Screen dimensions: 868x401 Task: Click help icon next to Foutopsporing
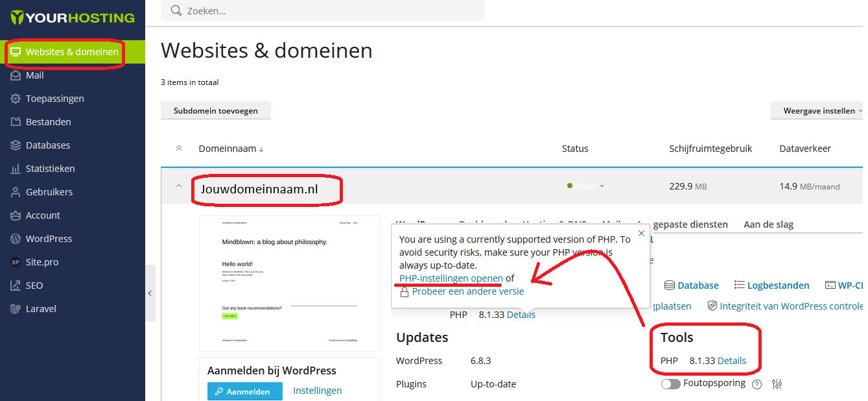click(x=757, y=384)
